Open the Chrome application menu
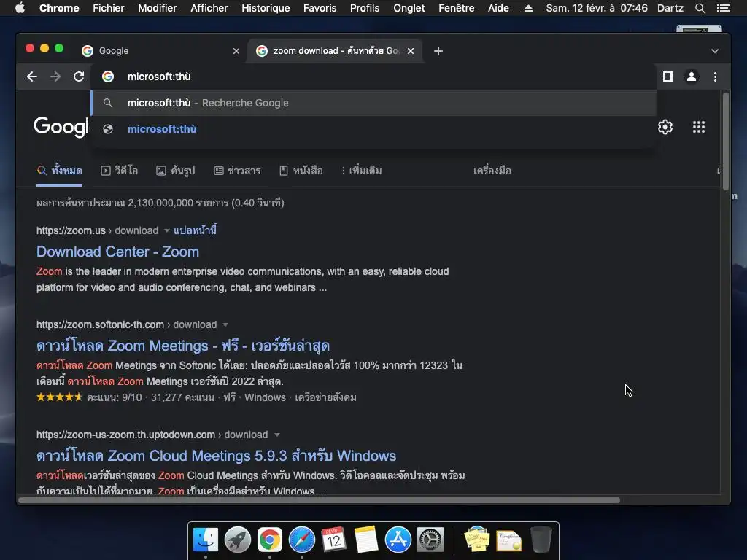This screenshot has height=560, width=747. click(x=59, y=8)
